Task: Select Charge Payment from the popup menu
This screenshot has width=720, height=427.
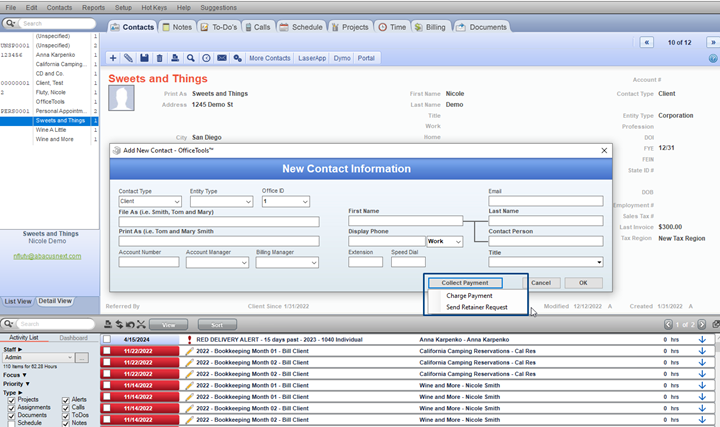Action: point(469,296)
